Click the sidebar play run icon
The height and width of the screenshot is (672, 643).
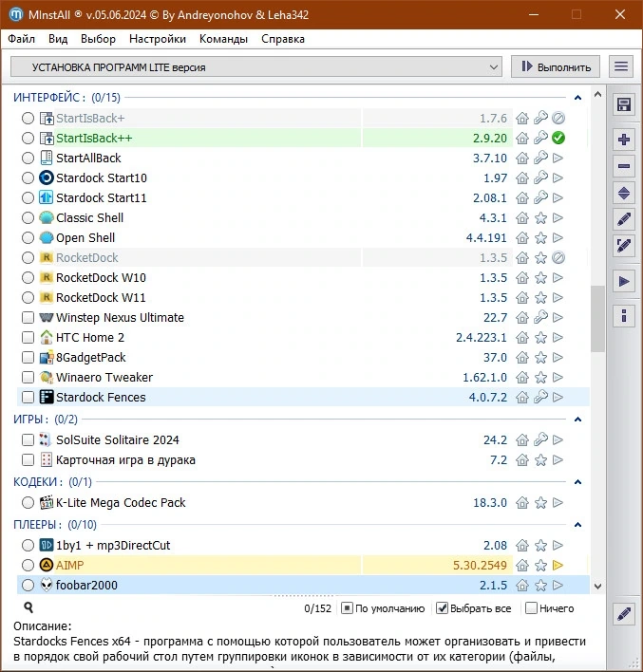pyautogui.click(x=624, y=282)
